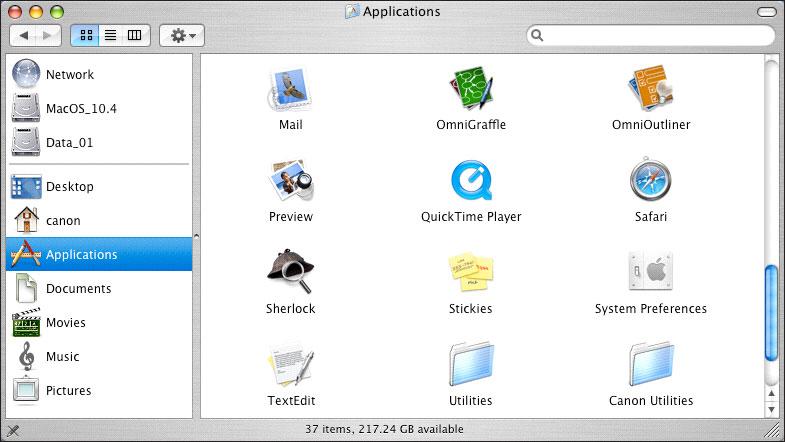The width and height of the screenshot is (785, 442).
Task: Click the toolbar hide pill button
Action: (766, 12)
